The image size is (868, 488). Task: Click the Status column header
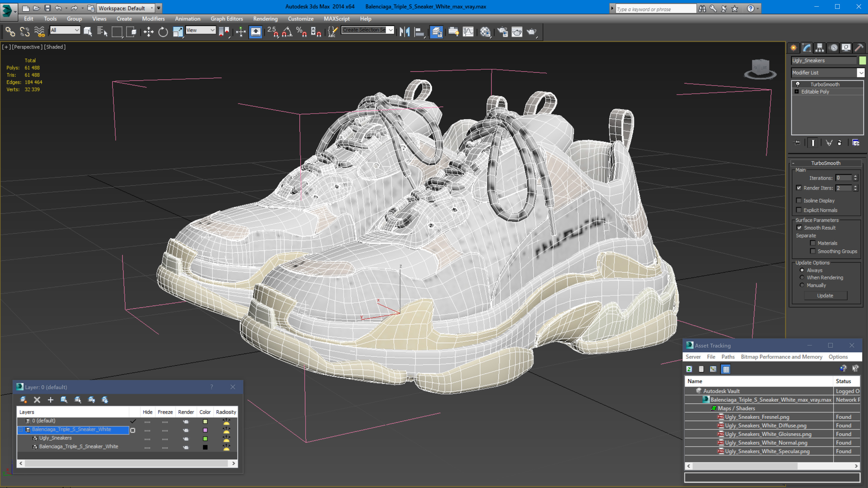pos(846,381)
